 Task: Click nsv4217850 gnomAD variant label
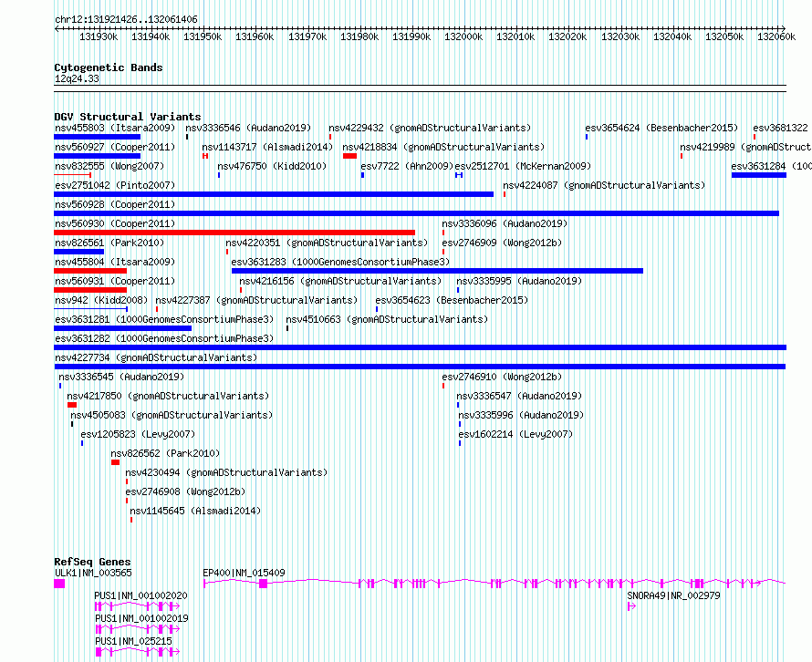coord(168,396)
